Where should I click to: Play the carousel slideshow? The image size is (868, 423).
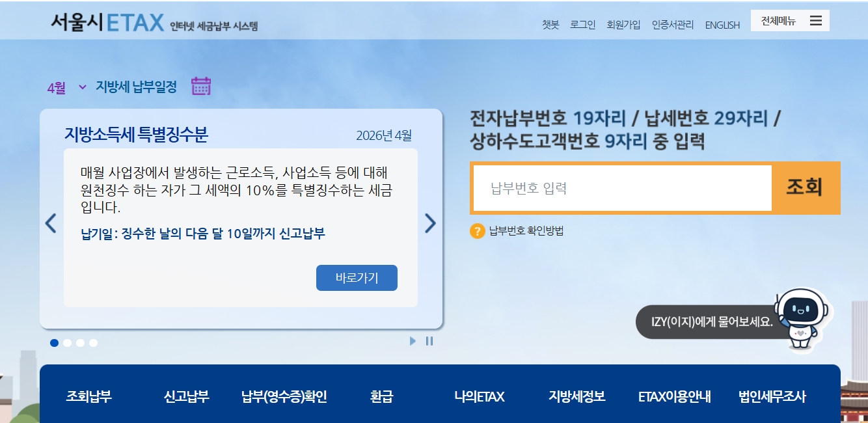[x=413, y=341]
